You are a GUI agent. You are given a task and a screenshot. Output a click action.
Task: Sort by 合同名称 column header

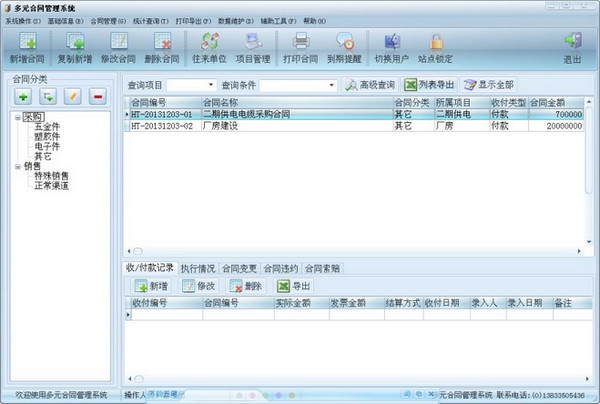297,103
